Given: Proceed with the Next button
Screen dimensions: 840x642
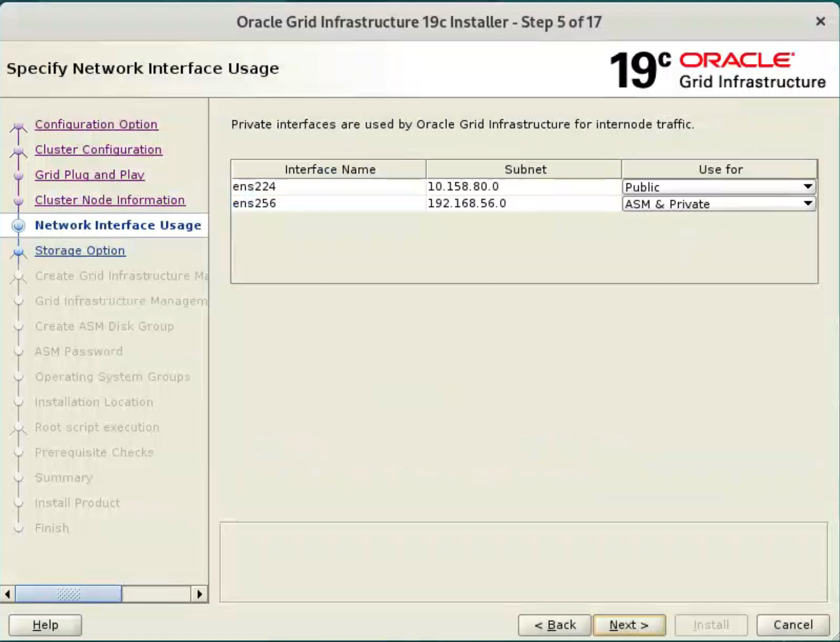Looking at the screenshot, I should pos(629,625).
